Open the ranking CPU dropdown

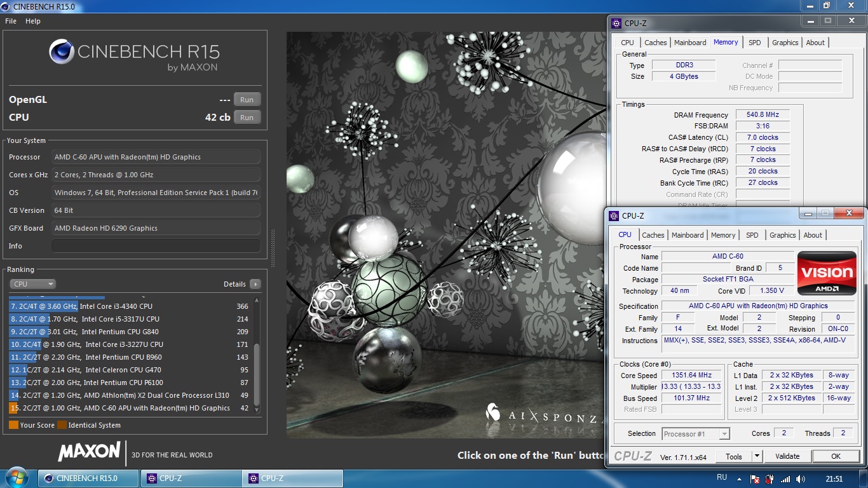tap(33, 284)
